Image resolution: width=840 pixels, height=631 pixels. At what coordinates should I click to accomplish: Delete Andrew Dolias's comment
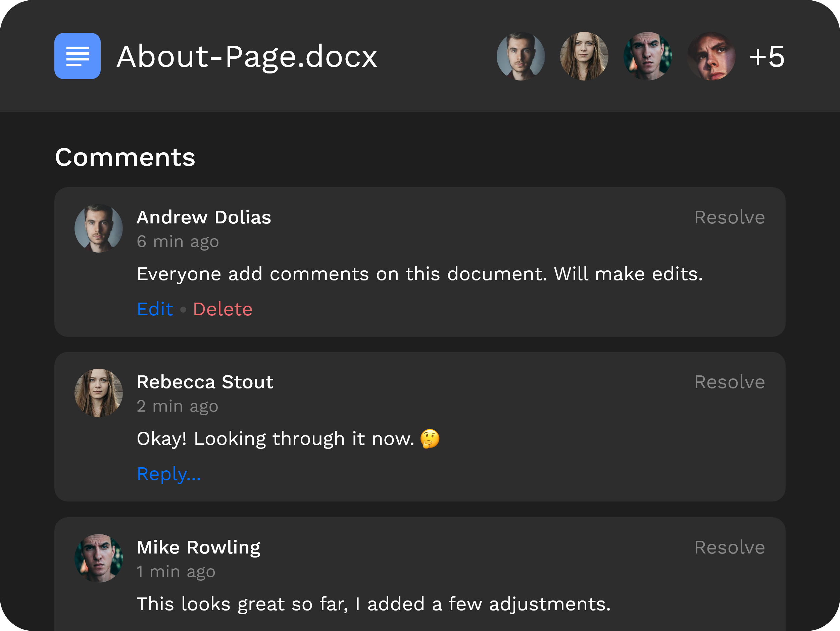(x=223, y=309)
